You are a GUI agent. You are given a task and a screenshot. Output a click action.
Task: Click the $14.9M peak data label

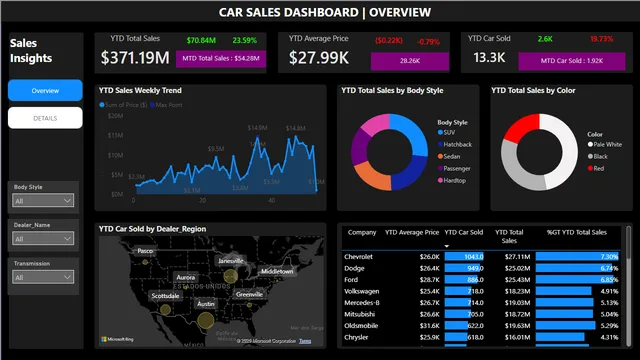coord(257,128)
